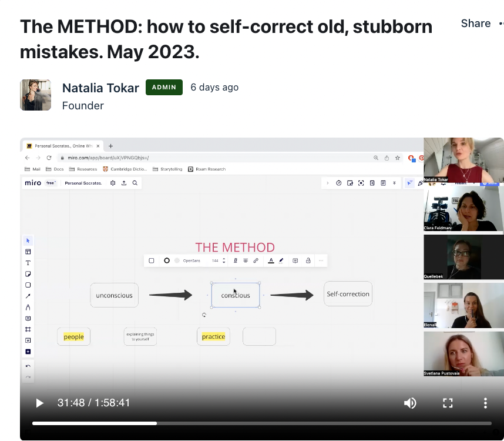Open the Storytelling bookmark folder
The width and height of the screenshot is (504, 441).
pos(167,169)
